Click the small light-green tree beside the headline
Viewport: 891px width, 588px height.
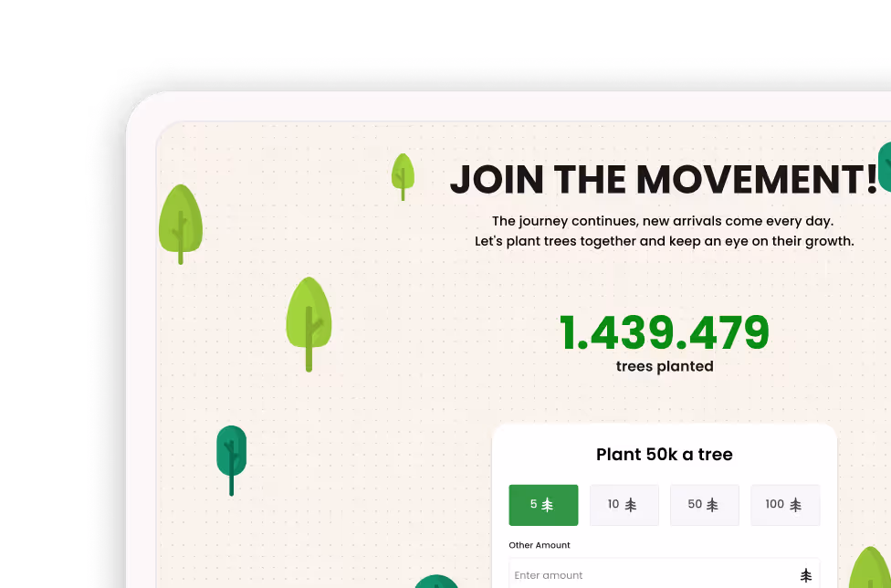[x=403, y=176]
